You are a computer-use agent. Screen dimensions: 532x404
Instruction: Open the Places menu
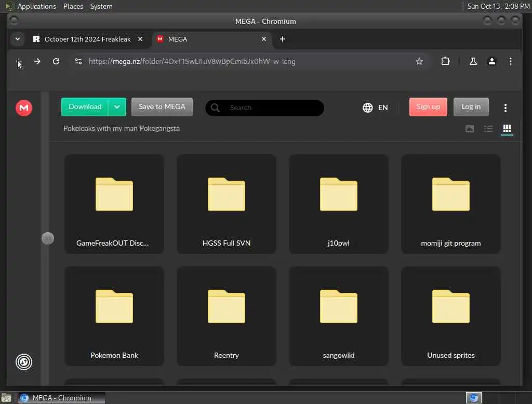coord(73,6)
